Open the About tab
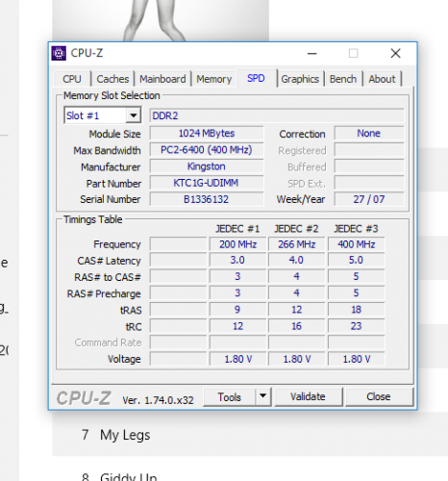Viewport: 448px width, 481px height. [x=382, y=79]
